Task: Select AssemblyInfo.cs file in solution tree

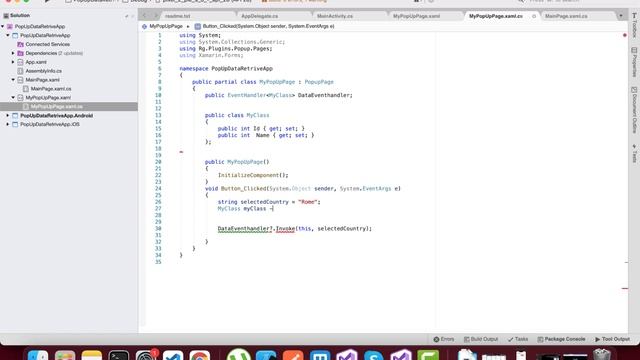Action: pos(44,71)
